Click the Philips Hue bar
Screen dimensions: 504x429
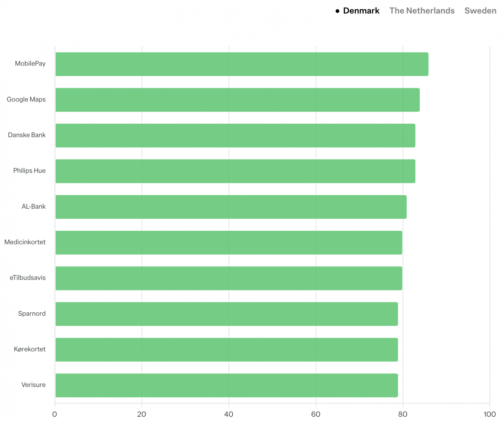point(235,171)
